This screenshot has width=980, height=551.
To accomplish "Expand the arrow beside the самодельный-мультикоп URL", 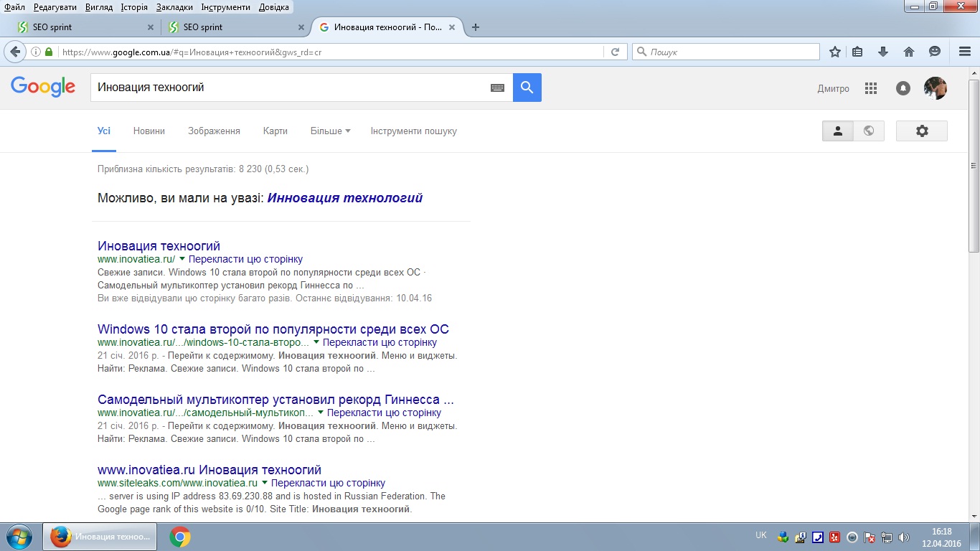I will tap(321, 413).
